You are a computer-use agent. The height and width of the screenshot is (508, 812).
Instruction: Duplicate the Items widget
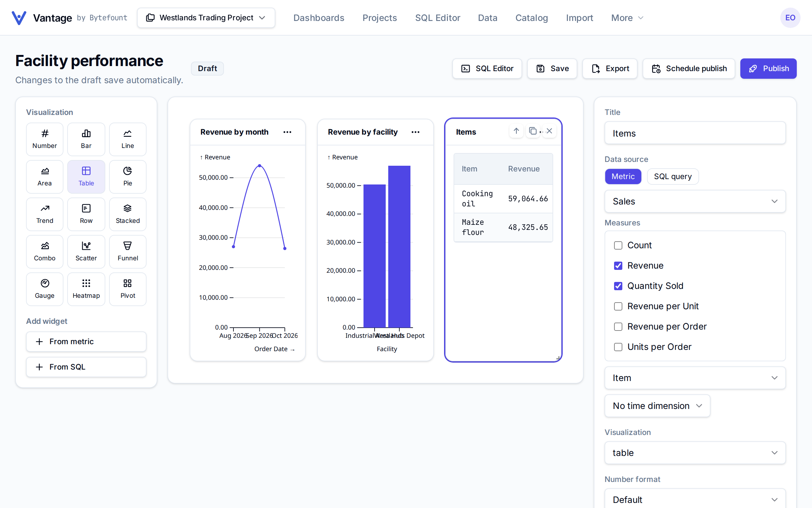(x=533, y=131)
